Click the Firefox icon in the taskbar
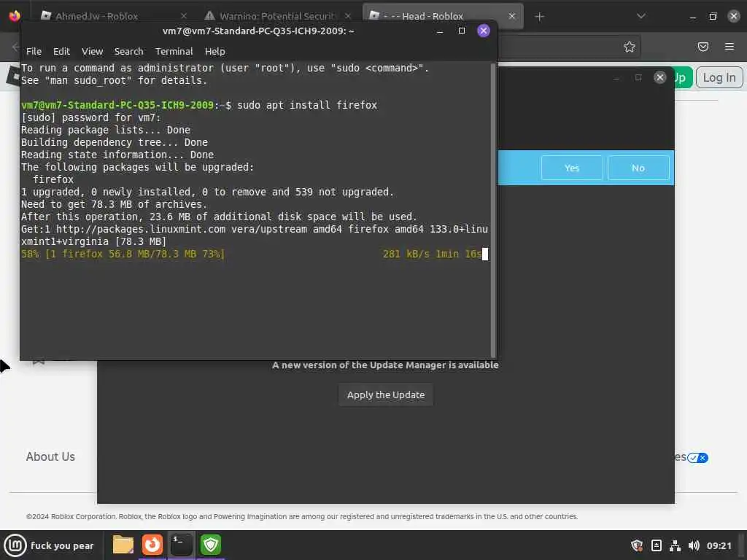The height and width of the screenshot is (560, 747). [x=152, y=545]
